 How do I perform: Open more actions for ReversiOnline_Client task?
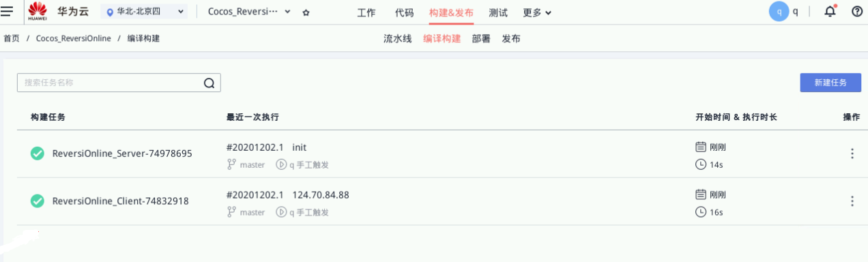852,201
